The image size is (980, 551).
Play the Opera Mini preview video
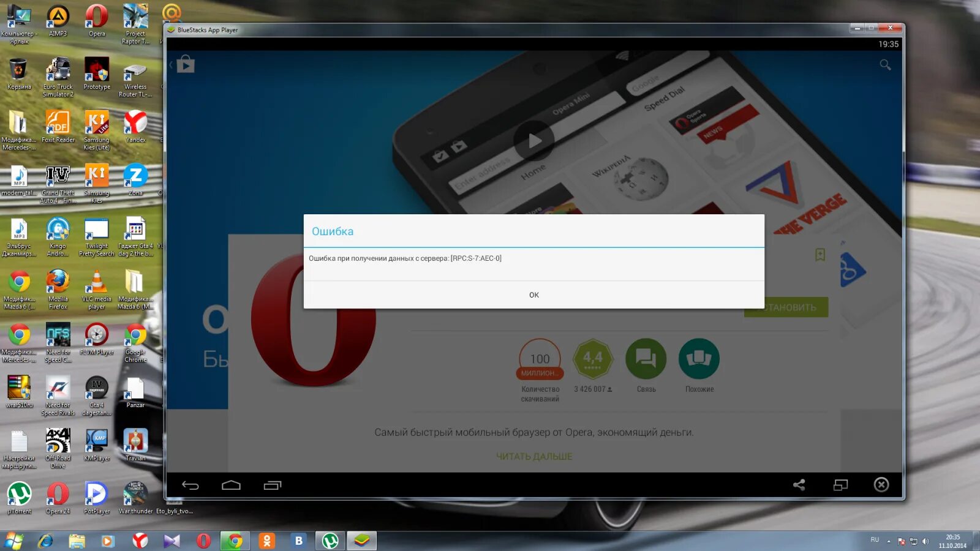tap(533, 141)
